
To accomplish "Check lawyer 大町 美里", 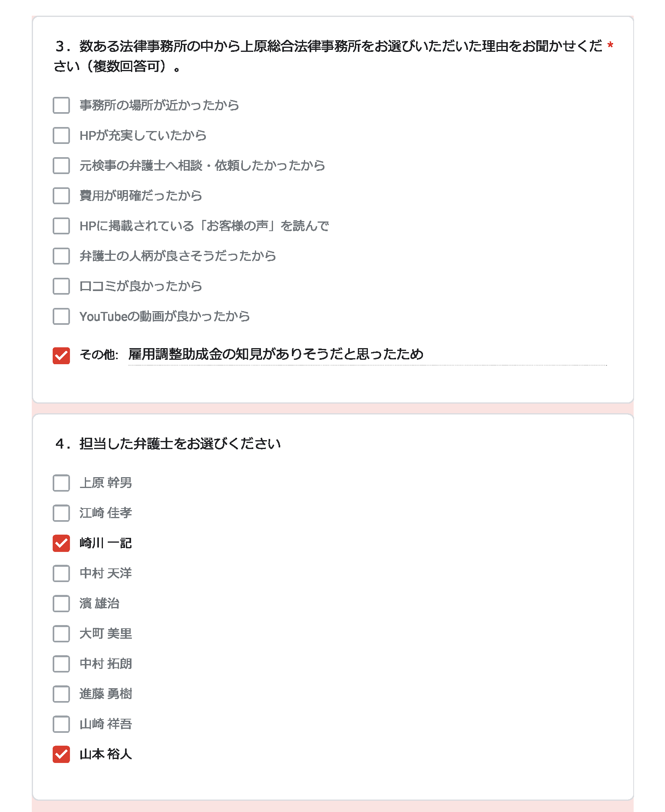I will pyautogui.click(x=61, y=634).
